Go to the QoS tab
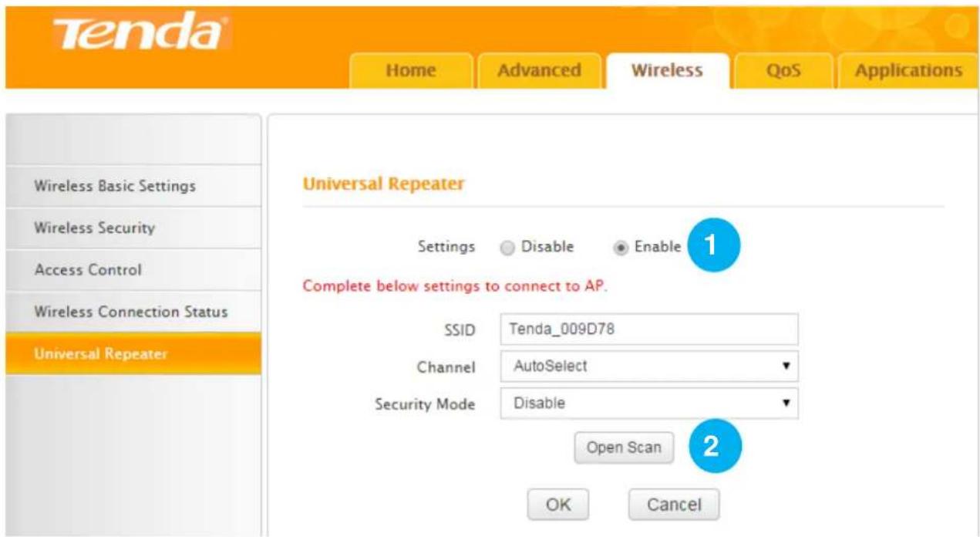Image resolution: width=980 pixels, height=537 pixels. [x=783, y=71]
